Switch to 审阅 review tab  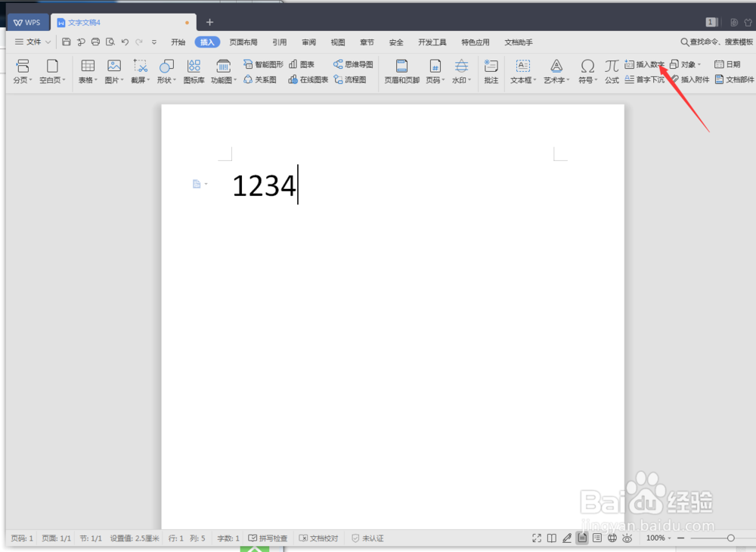point(308,42)
